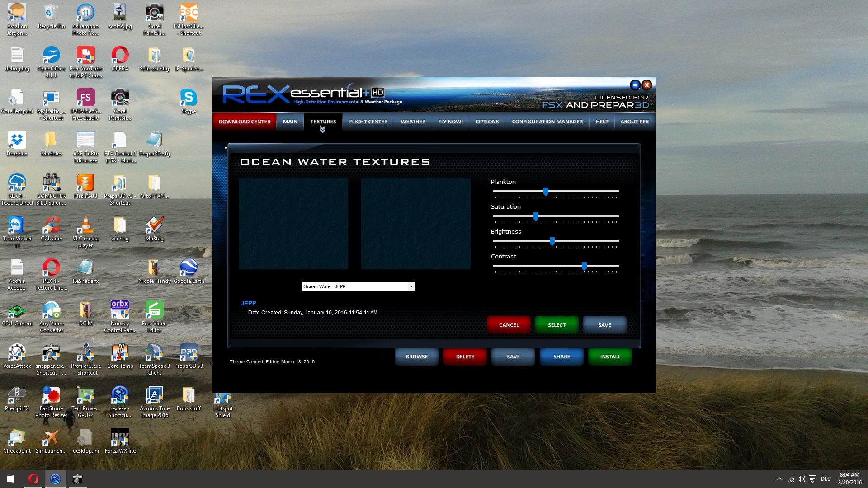
Task: Open Any Video Converter icon
Action: coord(52,317)
